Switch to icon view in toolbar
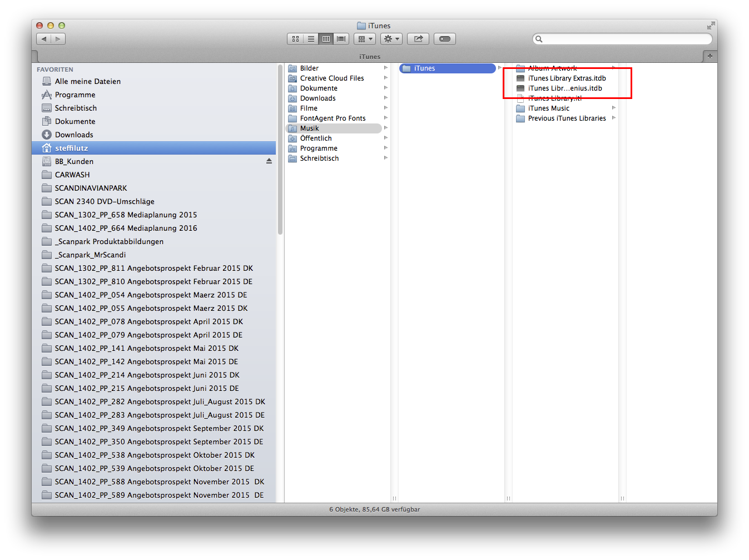 [x=295, y=39]
